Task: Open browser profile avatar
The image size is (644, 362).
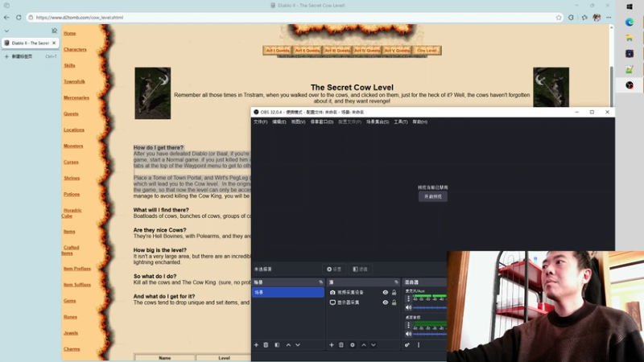Action: [597, 17]
